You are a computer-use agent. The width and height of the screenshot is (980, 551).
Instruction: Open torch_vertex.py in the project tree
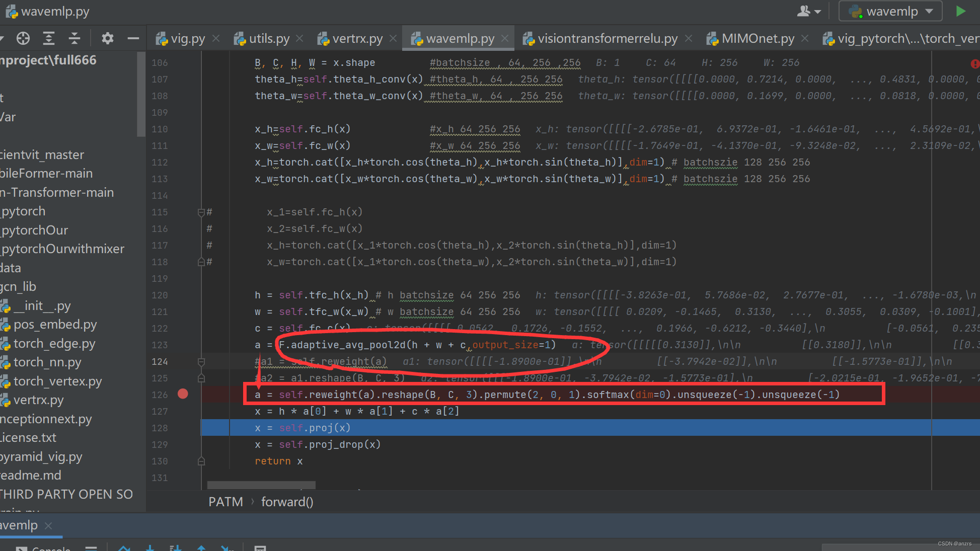pos(57,381)
